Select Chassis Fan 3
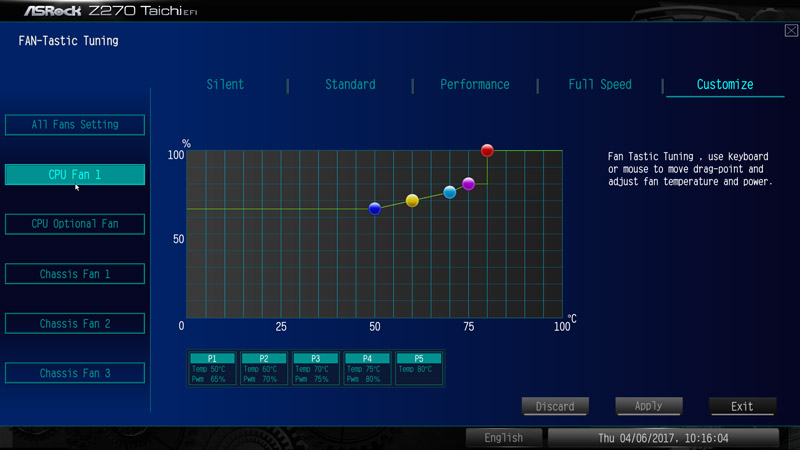 75,373
